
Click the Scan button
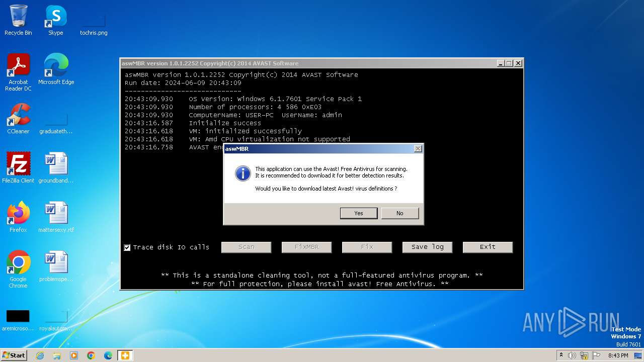point(247,247)
